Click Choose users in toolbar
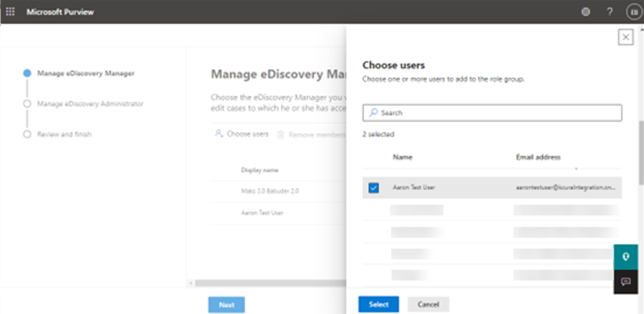The width and height of the screenshot is (644, 314). click(x=242, y=134)
